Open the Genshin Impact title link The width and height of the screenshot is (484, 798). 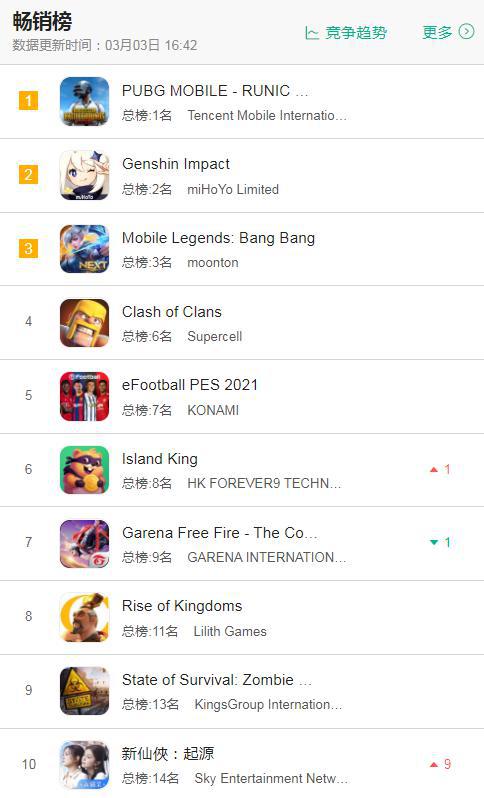(x=176, y=164)
